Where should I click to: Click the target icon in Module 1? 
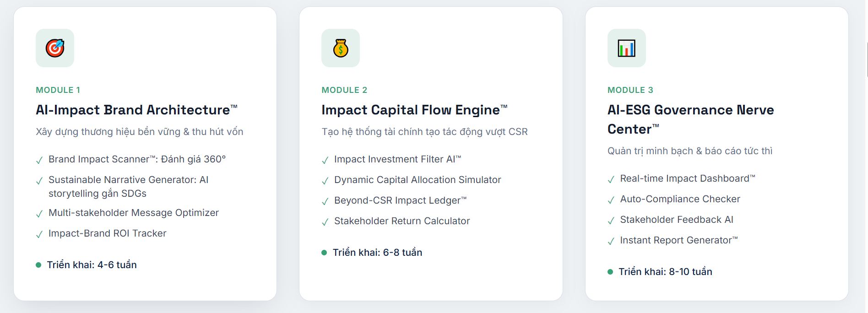55,48
